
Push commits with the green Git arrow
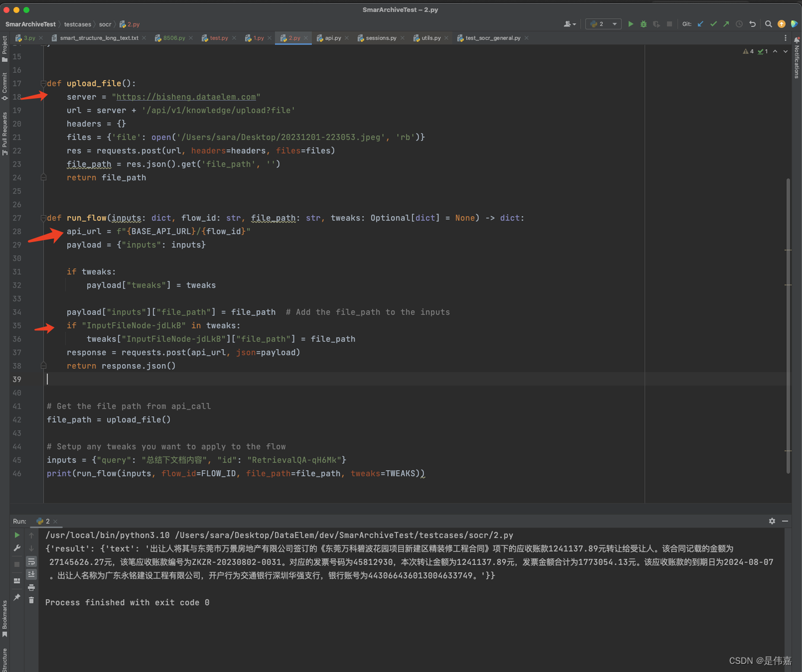point(726,24)
